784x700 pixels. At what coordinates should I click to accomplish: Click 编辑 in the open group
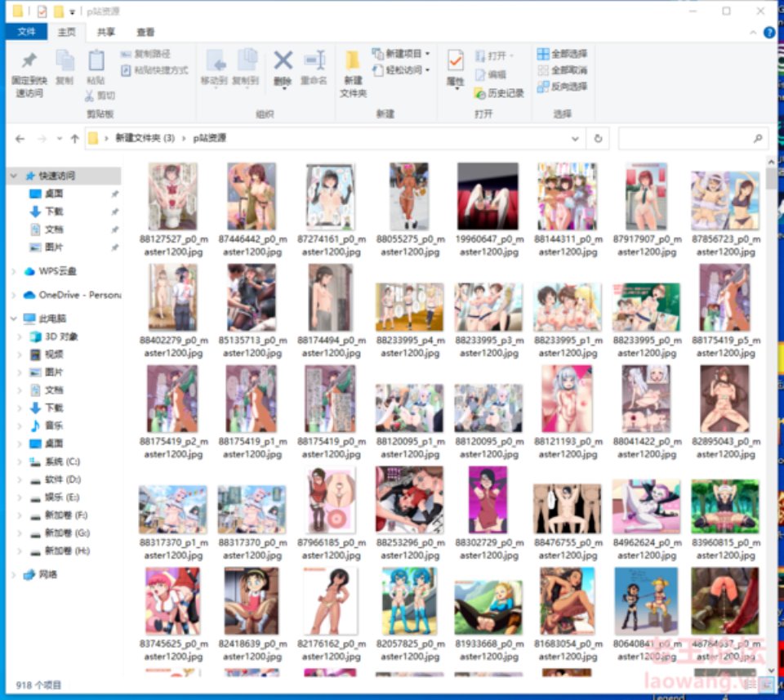491,74
